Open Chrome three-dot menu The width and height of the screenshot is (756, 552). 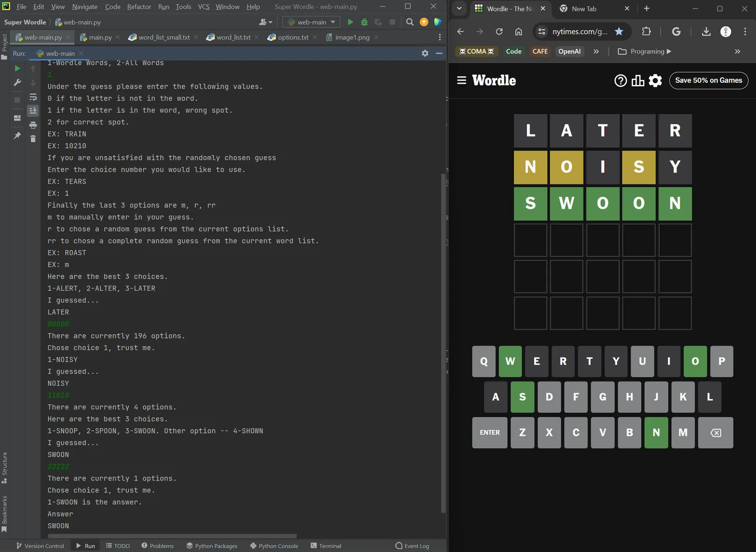(x=745, y=32)
